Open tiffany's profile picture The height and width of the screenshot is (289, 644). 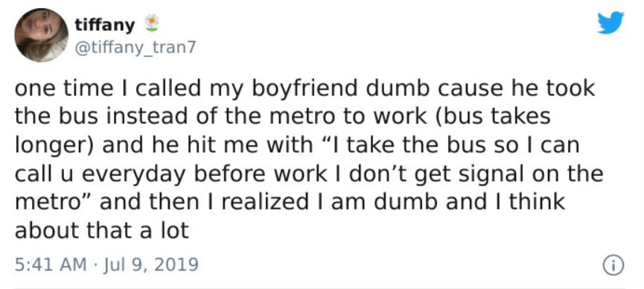point(42,35)
